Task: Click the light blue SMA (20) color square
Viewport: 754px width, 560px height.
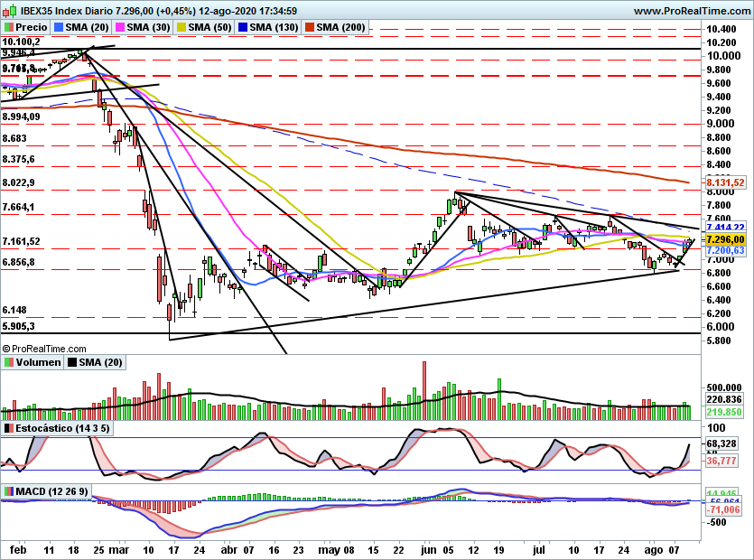Action: click(x=60, y=28)
